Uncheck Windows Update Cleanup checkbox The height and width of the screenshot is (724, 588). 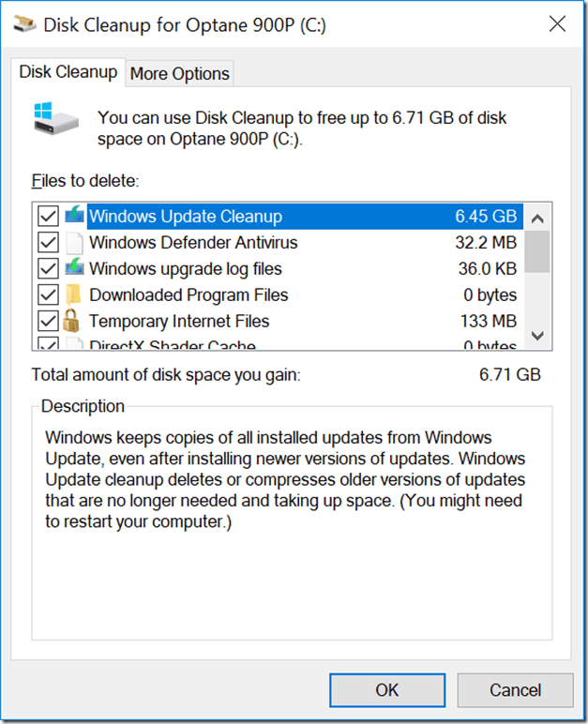click(x=48, y=216)
